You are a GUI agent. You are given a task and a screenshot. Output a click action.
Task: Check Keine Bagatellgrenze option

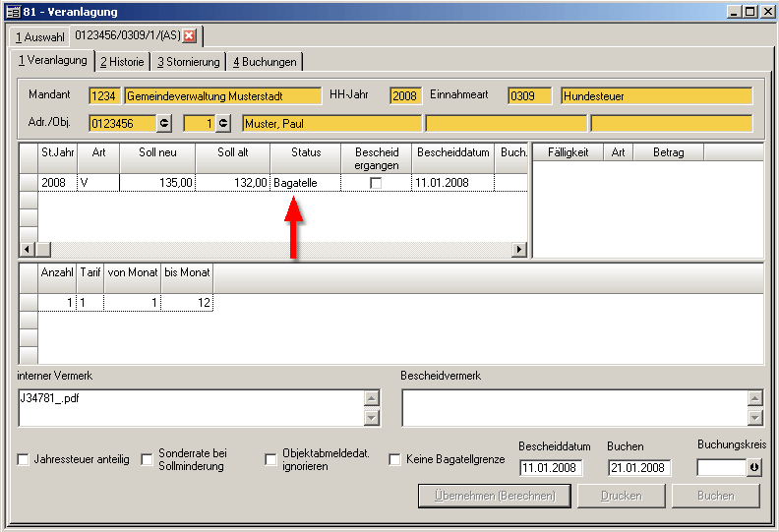394,459
